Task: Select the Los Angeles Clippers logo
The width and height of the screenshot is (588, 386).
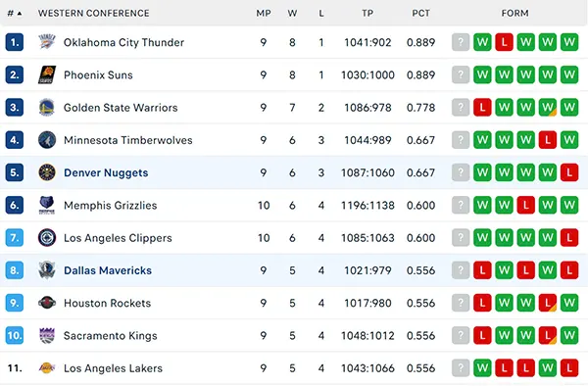Action: pos(47,238)
